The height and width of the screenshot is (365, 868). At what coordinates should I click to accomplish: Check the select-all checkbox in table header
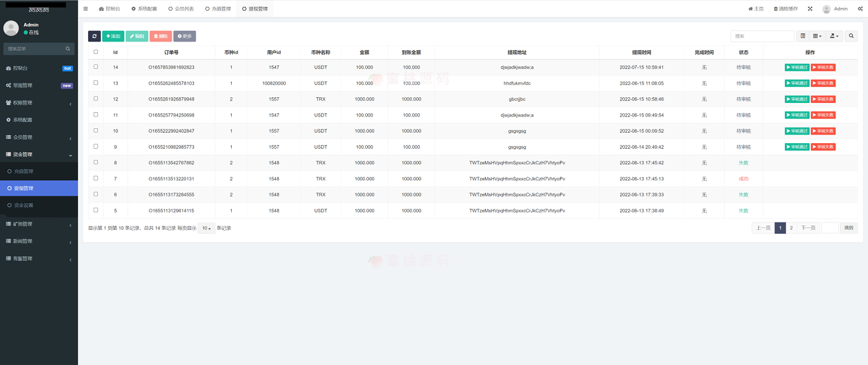pyautogui.click(x=95, y=51)
